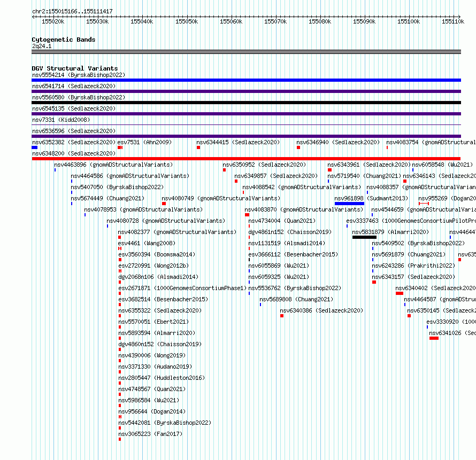
Task: Open nsv6059325 (Wu2021) label
Action: (x=279, y=277)
